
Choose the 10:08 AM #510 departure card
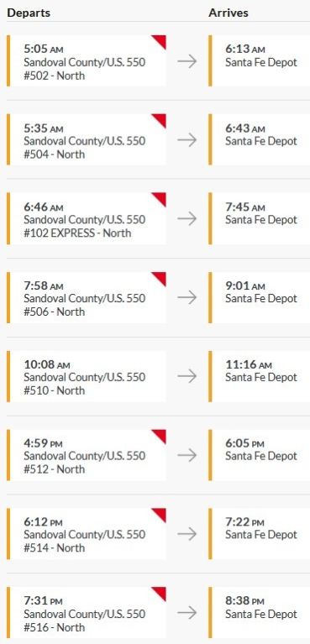(x=87, y=376)
